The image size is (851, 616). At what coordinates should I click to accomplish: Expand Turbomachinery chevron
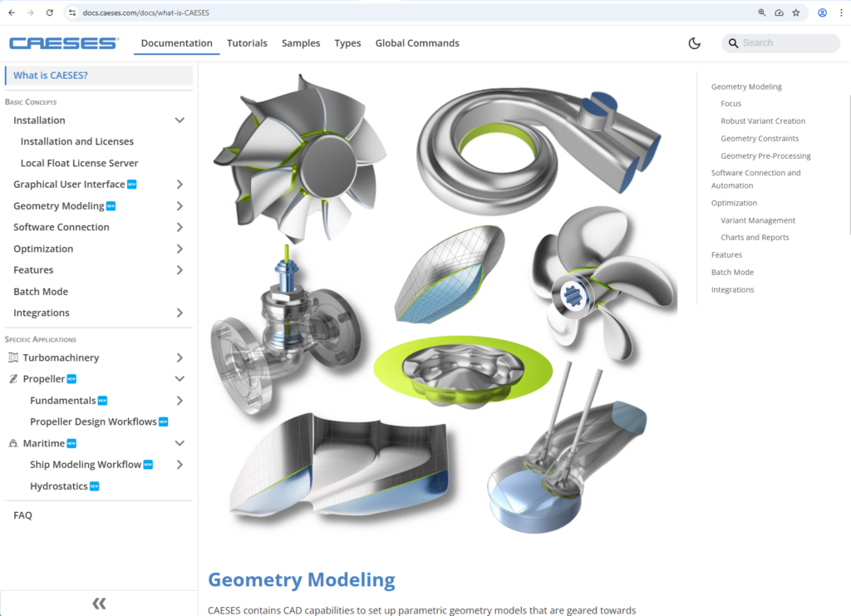coord(180,357)
